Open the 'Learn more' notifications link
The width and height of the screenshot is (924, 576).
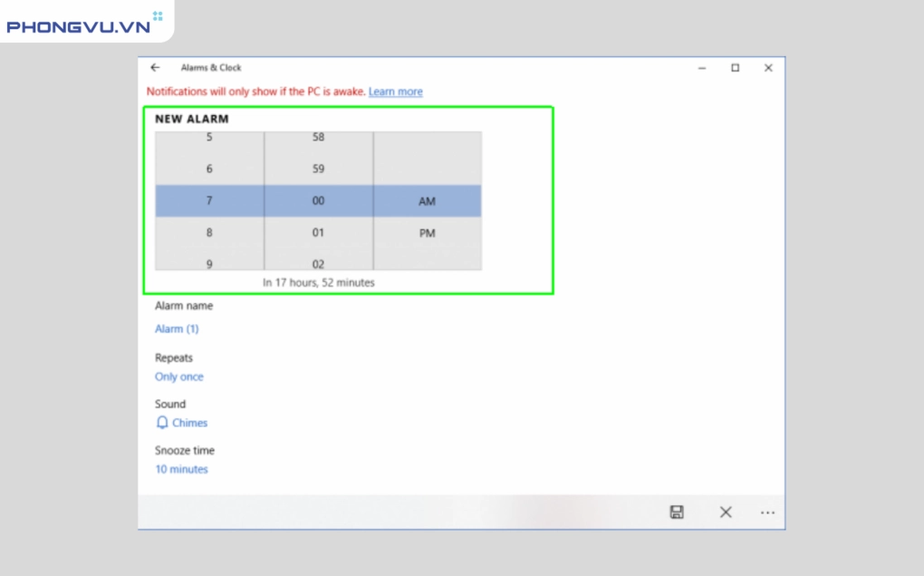click(x=395, y=91)
